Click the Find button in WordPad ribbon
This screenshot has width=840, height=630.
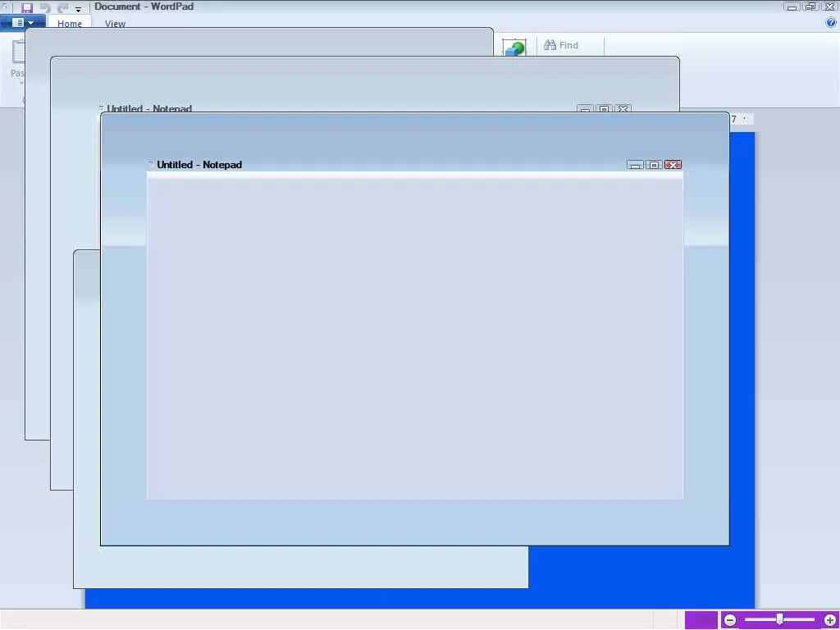tap(561, 46)
